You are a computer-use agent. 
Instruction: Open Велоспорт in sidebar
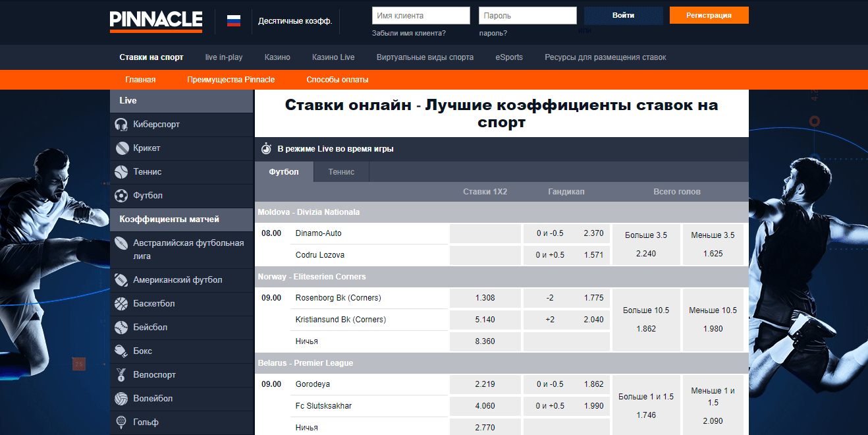(181, 375)
